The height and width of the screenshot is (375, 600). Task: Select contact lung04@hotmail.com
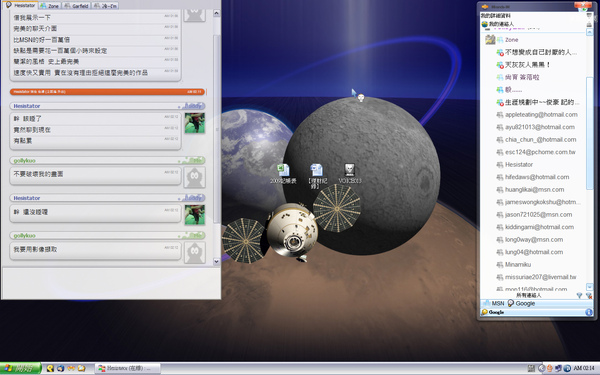click(529, 252)
